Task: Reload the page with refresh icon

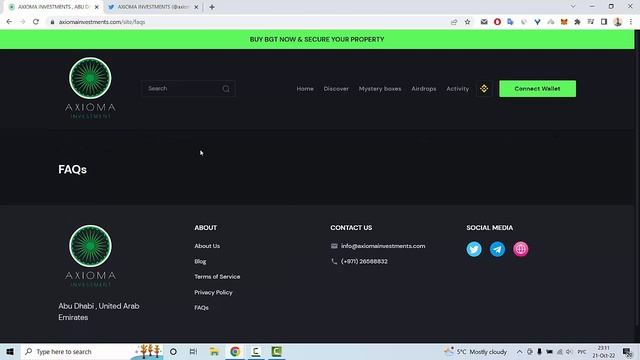Action: [36, 22]
